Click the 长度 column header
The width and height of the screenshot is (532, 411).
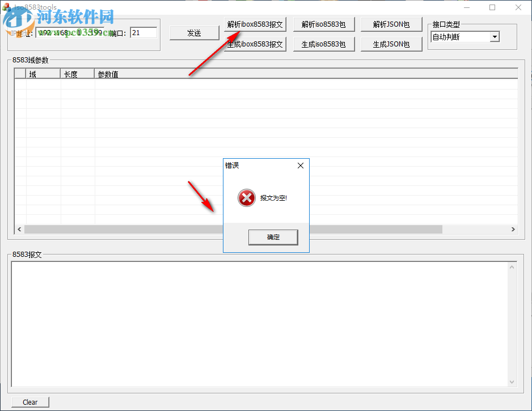pyautogui.click(x=77, y=74)
